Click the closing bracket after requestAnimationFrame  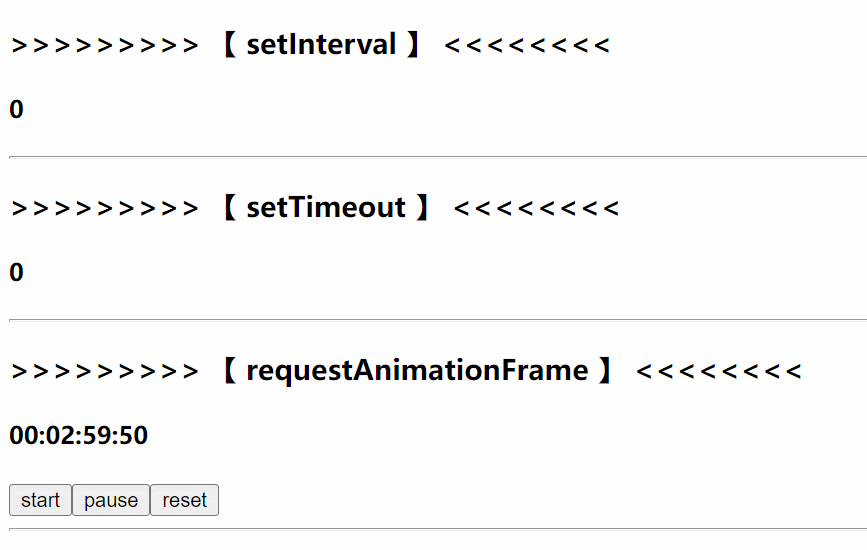coord(604,371)
